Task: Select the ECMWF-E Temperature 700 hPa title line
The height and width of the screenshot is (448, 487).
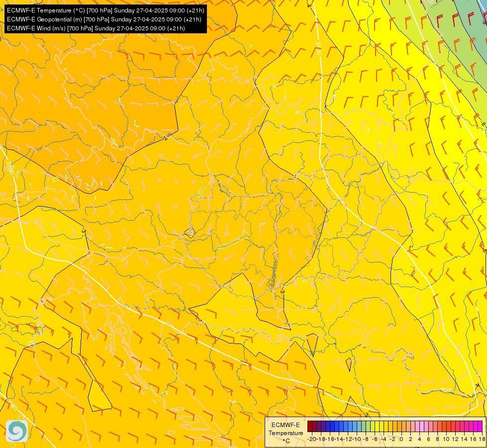Action: (x=105, y=10)
